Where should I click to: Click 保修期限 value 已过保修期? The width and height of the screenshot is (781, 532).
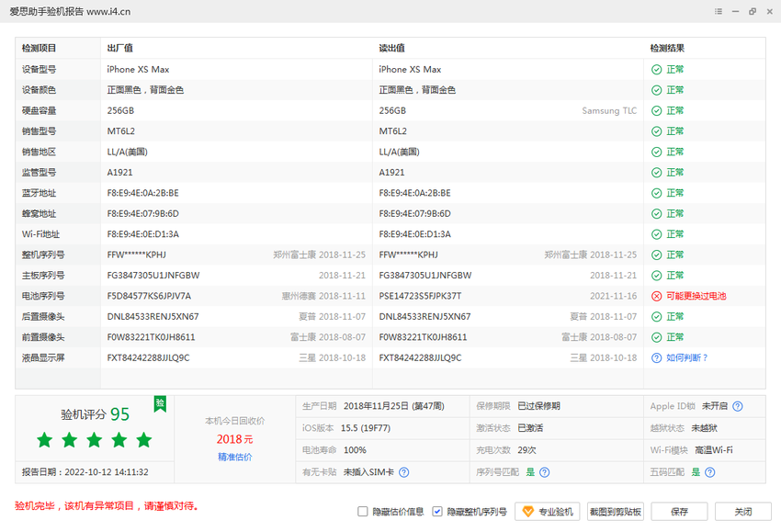[x=539, y=406]
